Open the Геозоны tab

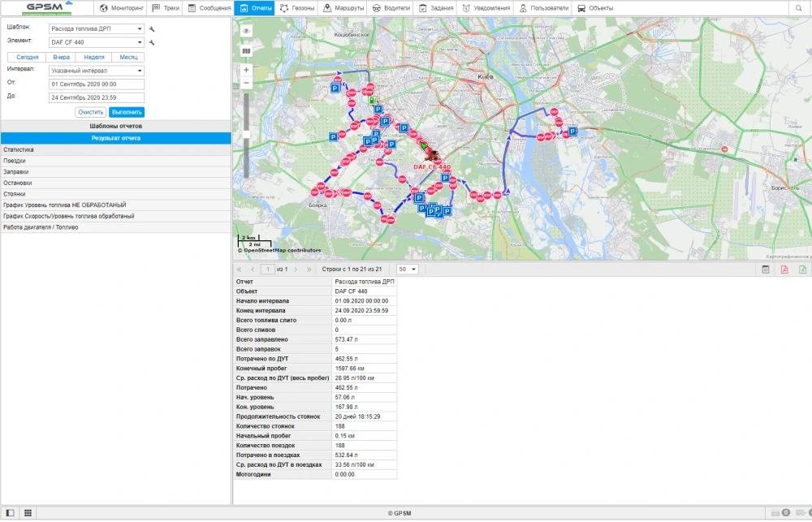pos(296,8)
